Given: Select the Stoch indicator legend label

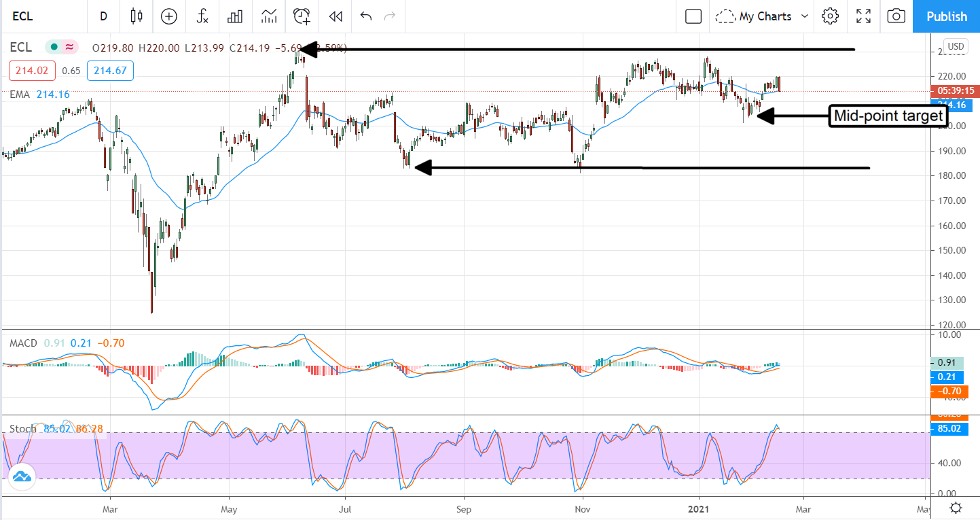Looking at the screenshot, I should point(23,429).
